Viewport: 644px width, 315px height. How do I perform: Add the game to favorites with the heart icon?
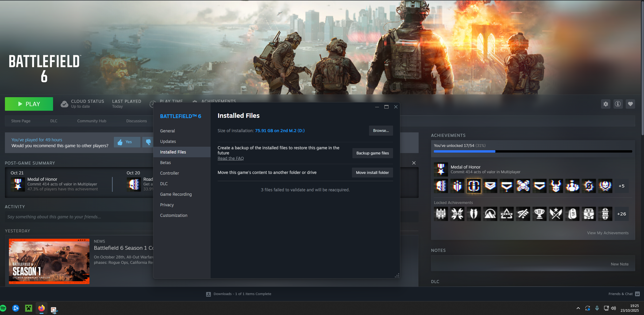630,104
